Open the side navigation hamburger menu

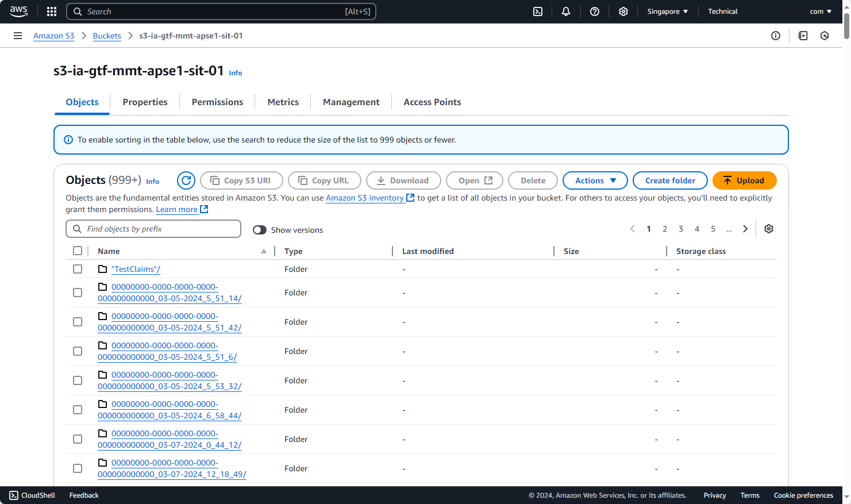click(18, 36)
